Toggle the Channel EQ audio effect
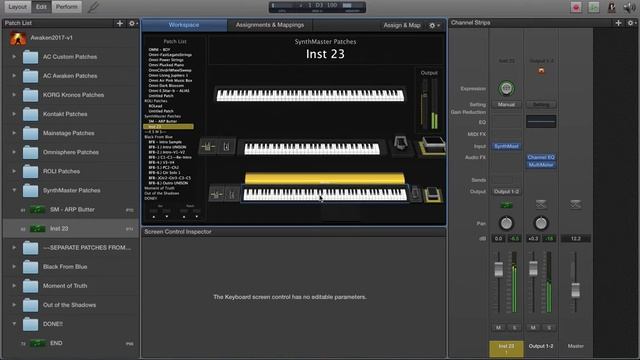 pos(541,157)
